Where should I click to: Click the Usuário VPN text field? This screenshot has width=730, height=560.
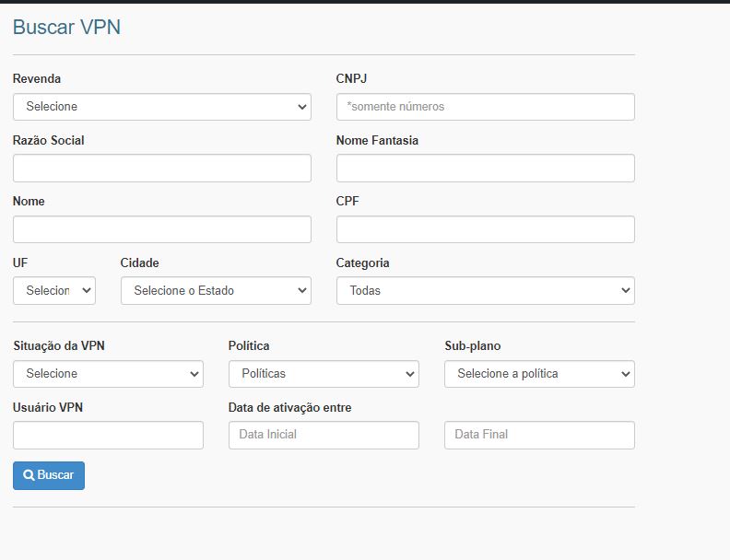[x=108, y=435]
